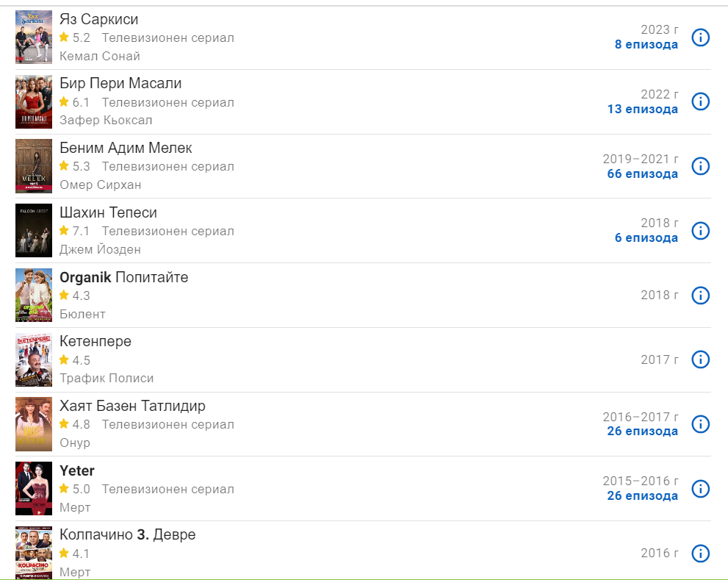The height and width of the screenshot is (580, 728).
Task: Click the Yeter series title
Action: click(77, 470)
